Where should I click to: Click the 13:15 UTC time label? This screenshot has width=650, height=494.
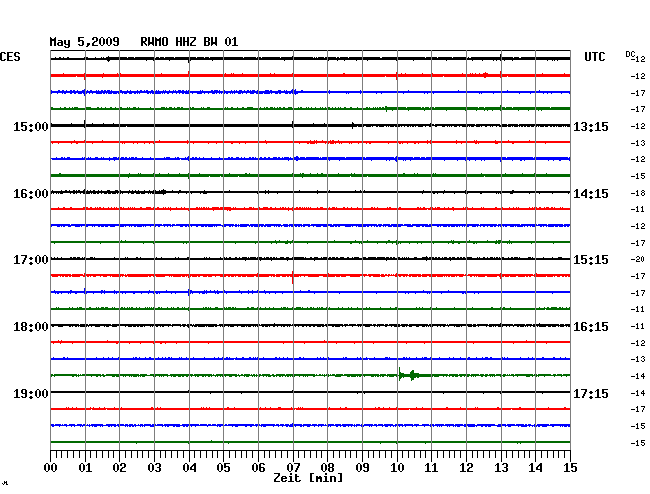[591, 126]
